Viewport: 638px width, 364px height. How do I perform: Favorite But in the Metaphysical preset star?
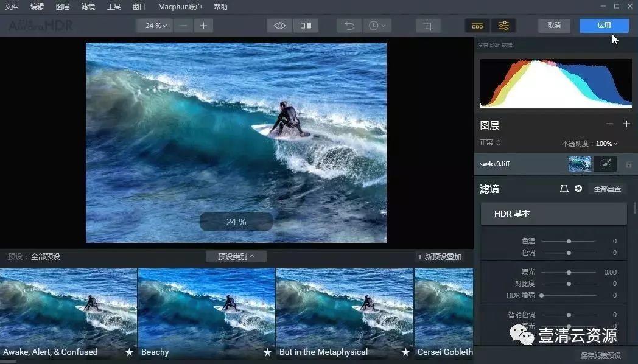[x=405, y=352]
